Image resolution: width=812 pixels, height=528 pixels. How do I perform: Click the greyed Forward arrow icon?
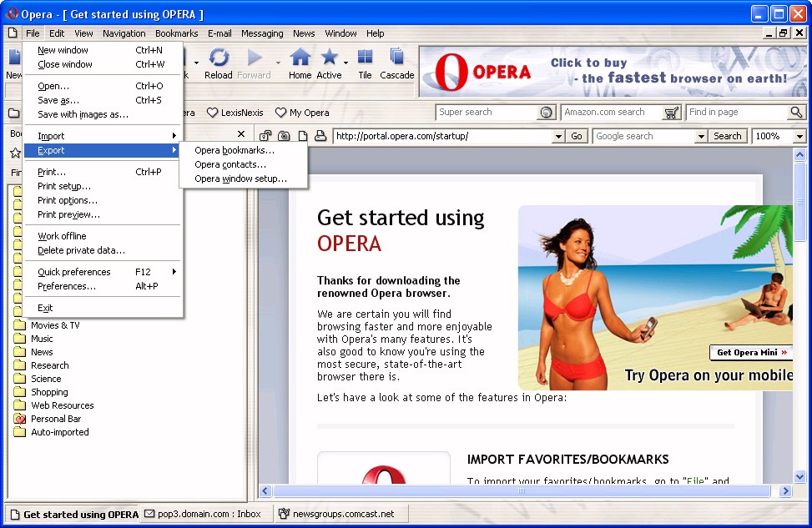pyautogui.click(x=255, y=58)
